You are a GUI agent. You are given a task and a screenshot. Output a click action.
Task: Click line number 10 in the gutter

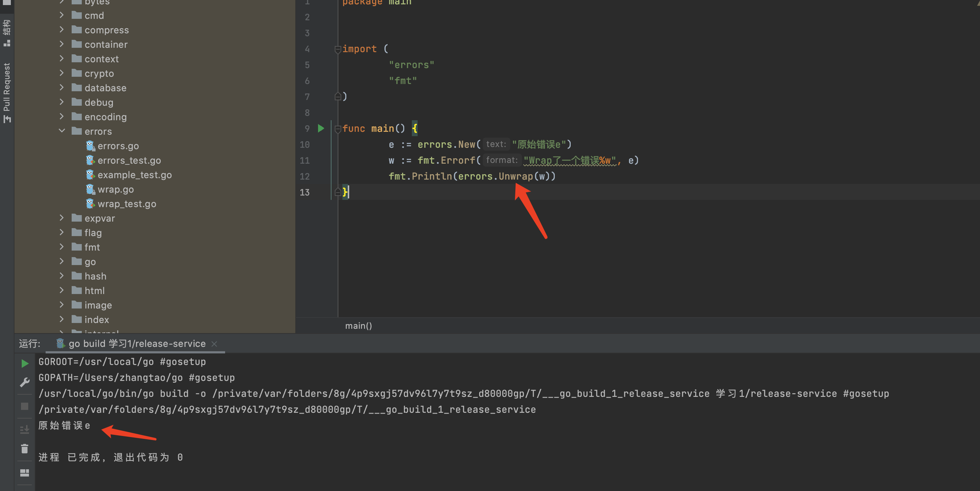pyautogui.click(x=305, y=144)
